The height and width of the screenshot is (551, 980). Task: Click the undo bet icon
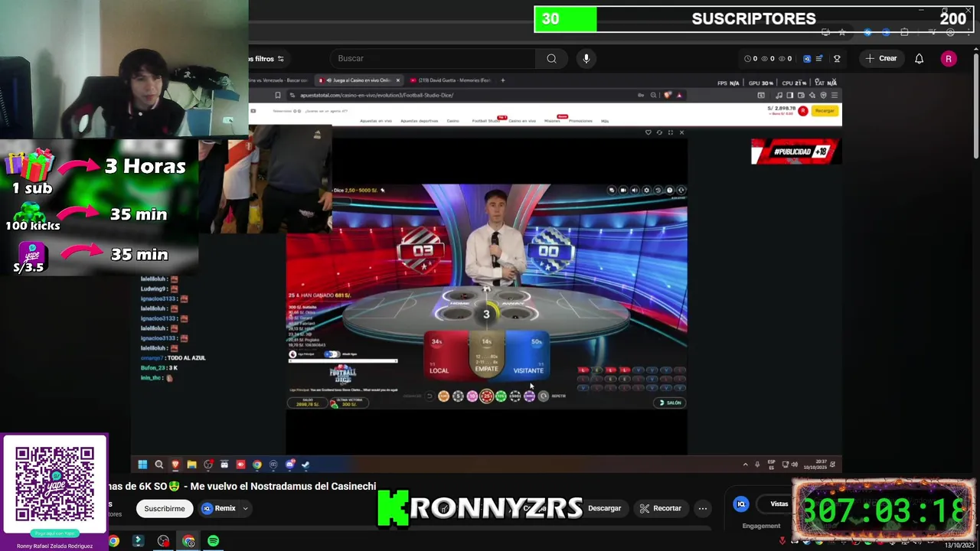[430, 396]
